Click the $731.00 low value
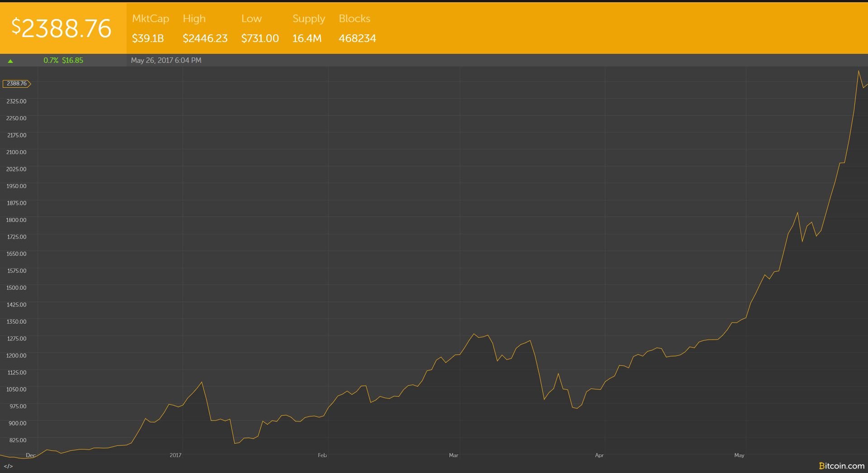868x473 pixels. (260, 38)
